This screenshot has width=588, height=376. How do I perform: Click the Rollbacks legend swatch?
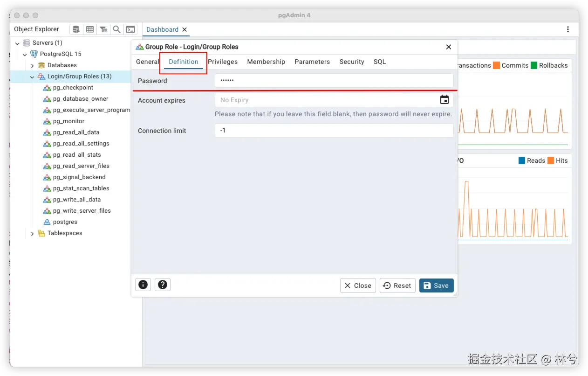tap(534, 65)
